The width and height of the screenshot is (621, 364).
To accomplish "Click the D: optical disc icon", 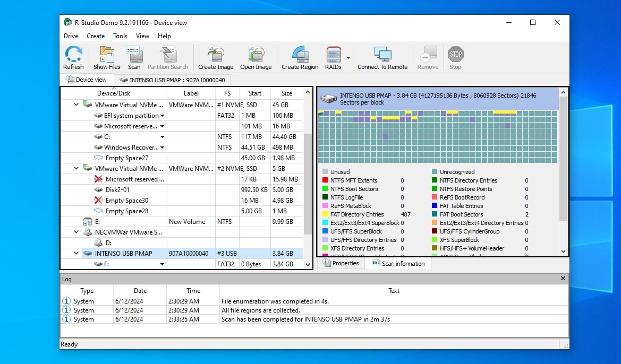I will (98, 242).
